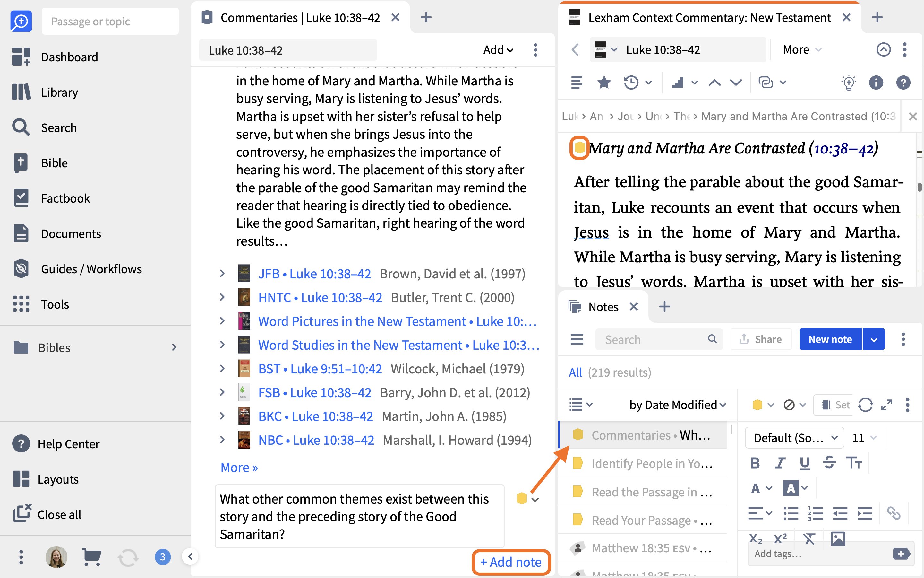Open the shopping cart icon
This screenshot has height=578, width=924.
coord(92,556)
